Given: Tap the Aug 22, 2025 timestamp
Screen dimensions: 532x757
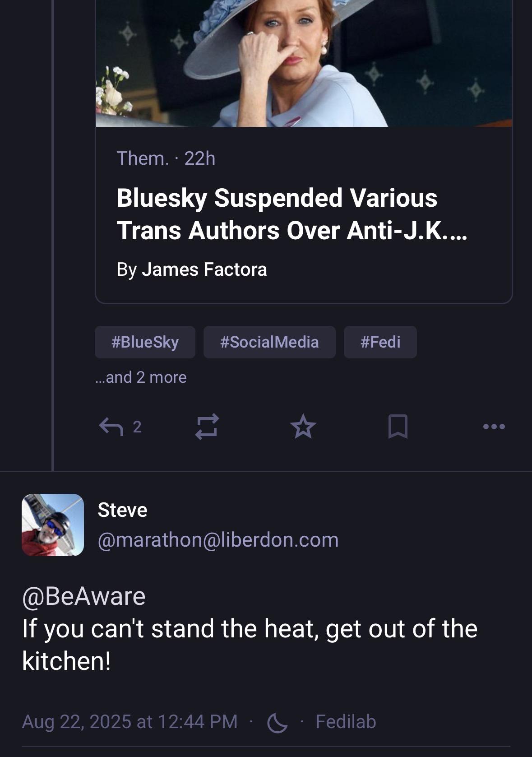Looking at the screenshot, I should click(130, 721).
